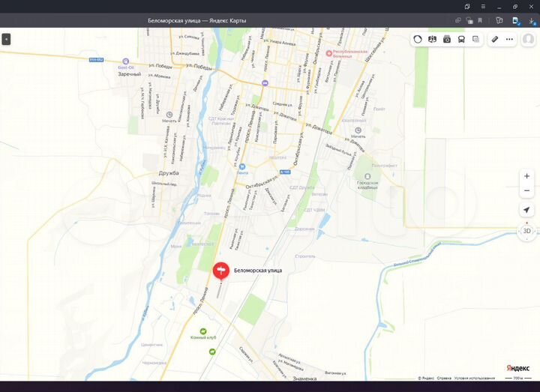Click the red Беломорская улица pin
This screenshot has height=392, width=540.
221,271
